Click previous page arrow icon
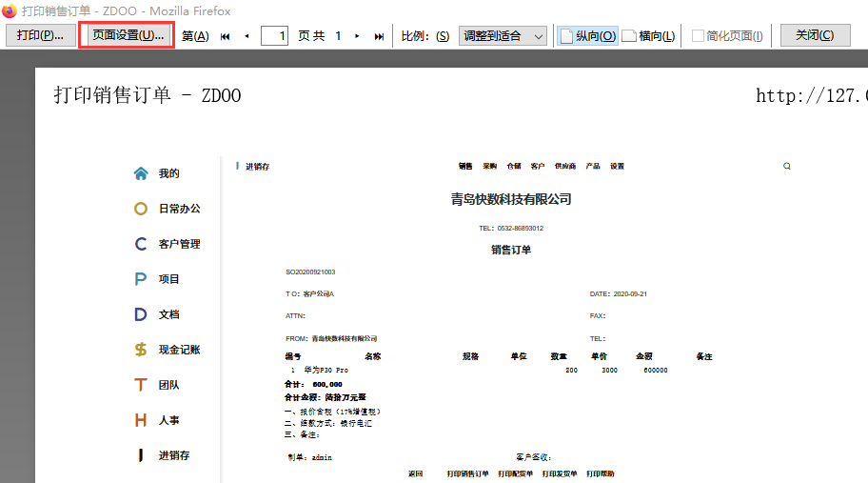 click(x=247, y=36)
